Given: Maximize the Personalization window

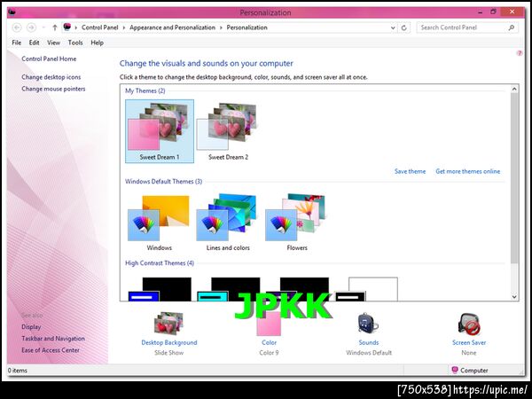Looking at the screenshot, I should tap(493, 12).
